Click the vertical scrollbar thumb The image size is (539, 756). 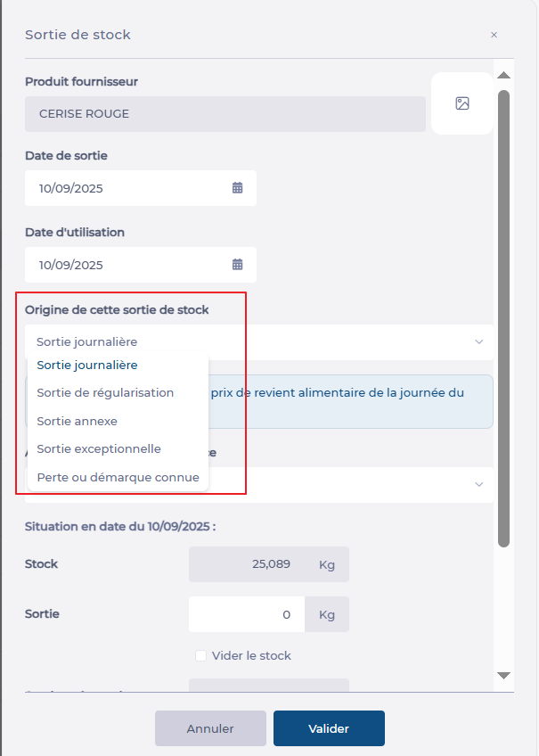503,312
